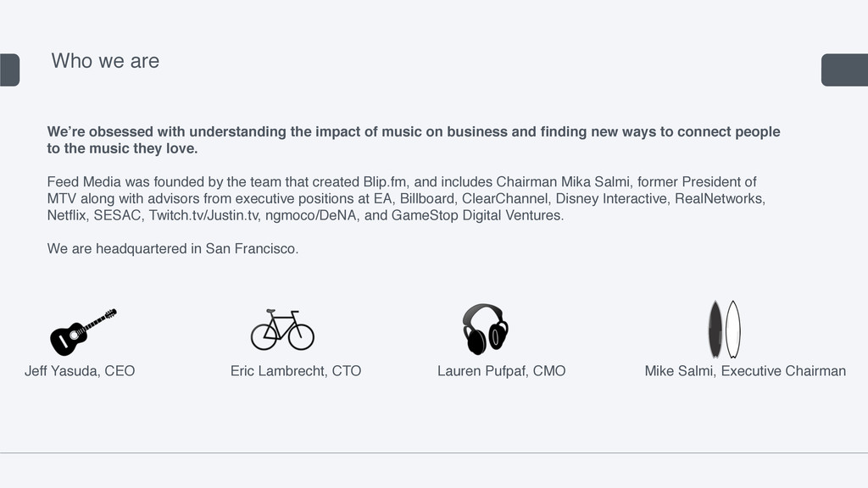868x488 pixels.
Task: Click 'We are headquartered in San Francisco' line
Action: pyautogui.click(x=173, y=249)
